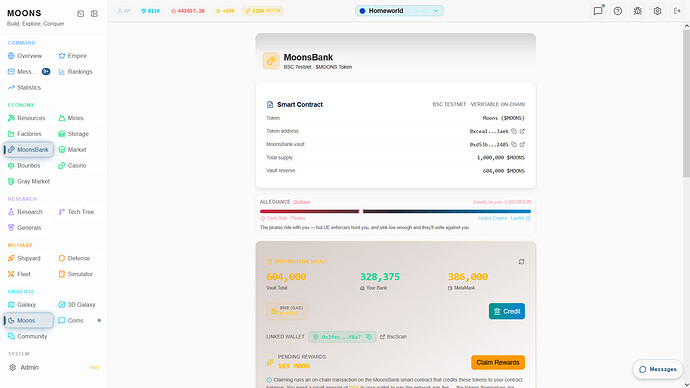Open the Gray Market page

pos(29,181)
